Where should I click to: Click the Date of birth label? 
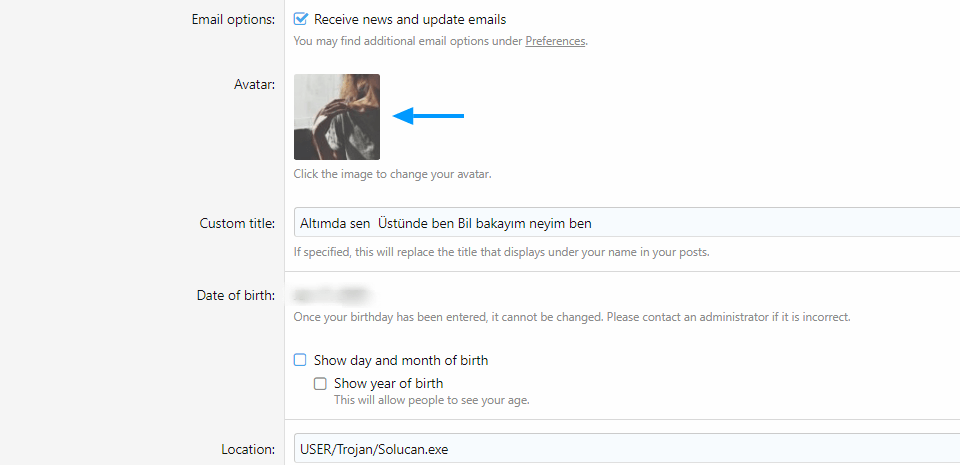coord(236,296)
